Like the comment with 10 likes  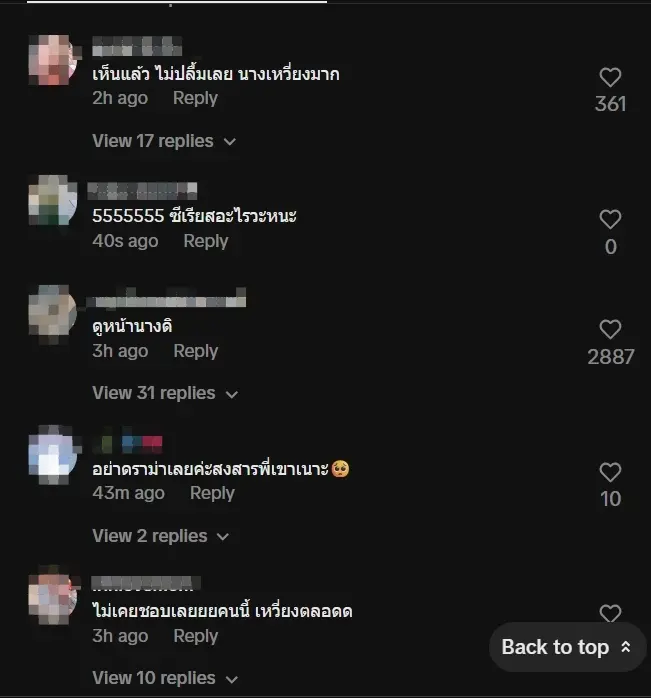[x=610, y=472]
